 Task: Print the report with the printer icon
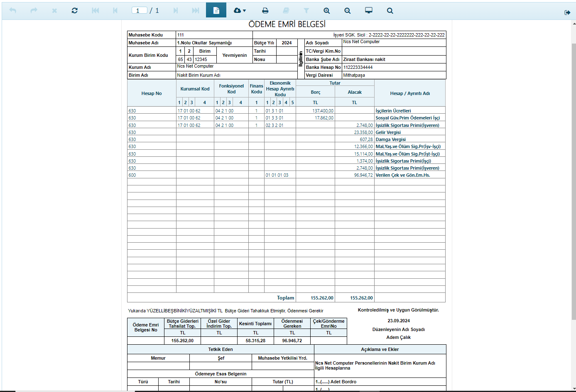[x=265, y=10]
